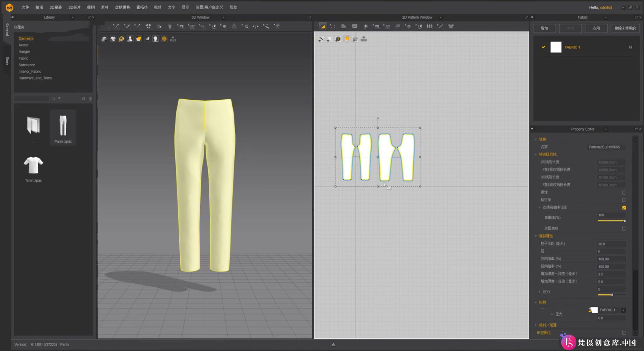Screen dimensions: 644x351
Task: Click the locked shirt icon in 2D window
Action: tap(355, 39)
